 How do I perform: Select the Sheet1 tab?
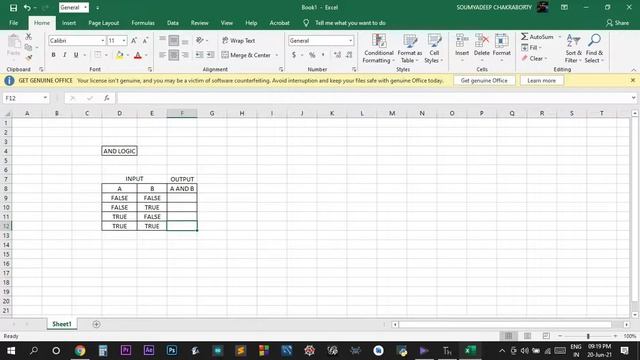tap(62, 324)
